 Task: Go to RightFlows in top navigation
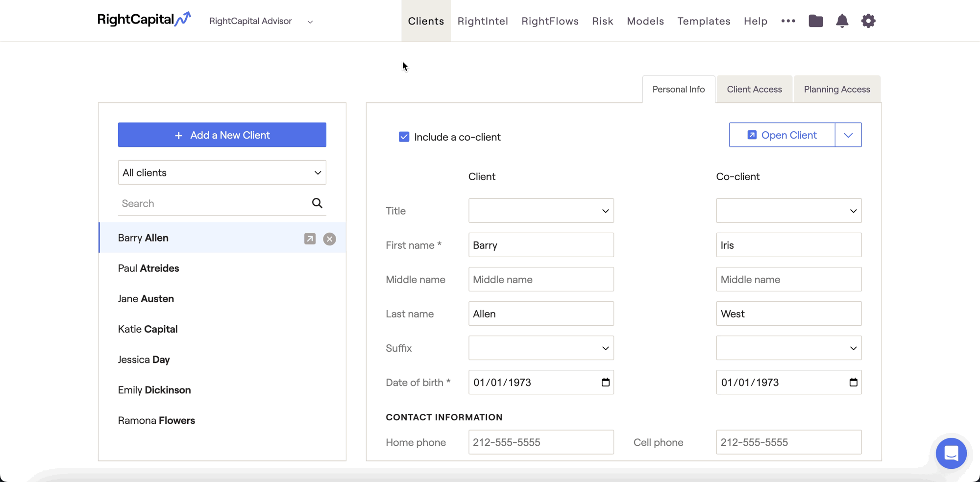point(550,21)
